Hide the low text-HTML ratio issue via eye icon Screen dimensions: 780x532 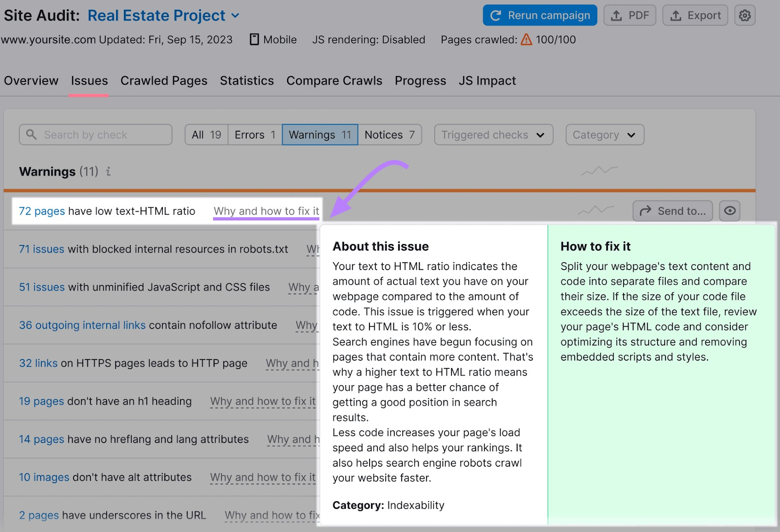[x=729, y=211]
